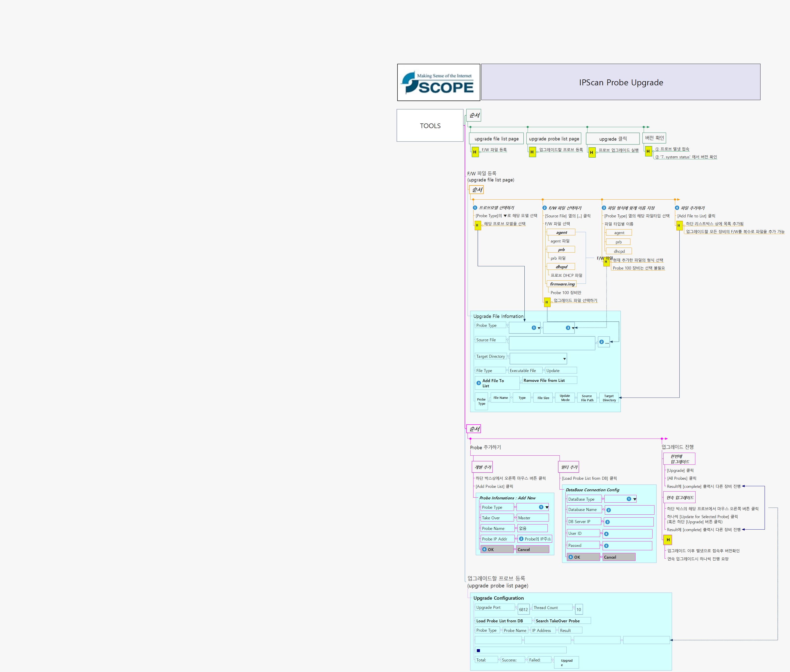Click the yellow H icon below 연속 업그레이드 steps
Screen dimensions: 790x672
pyautogui.click(x=668, y=539)
